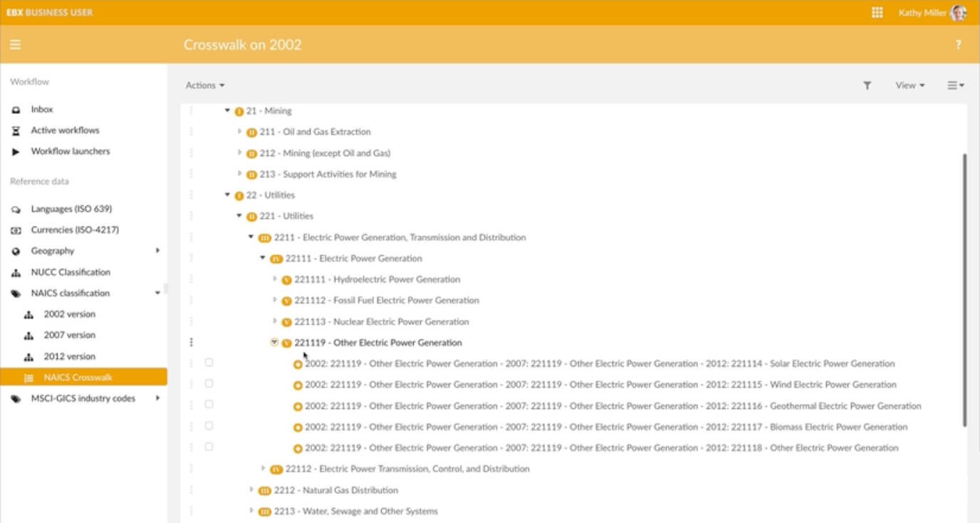This screenshot has height=523, width=980.
Task: Expand 212 - Mining (except Oil and Gas)
Action: pyautogui.click(x=240, y=153)
